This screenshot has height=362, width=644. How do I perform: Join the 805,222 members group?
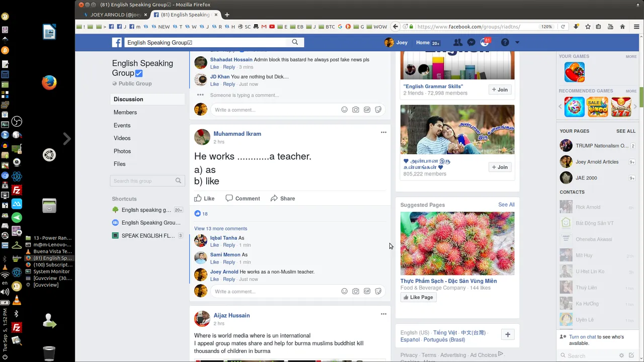click(500, 167)
